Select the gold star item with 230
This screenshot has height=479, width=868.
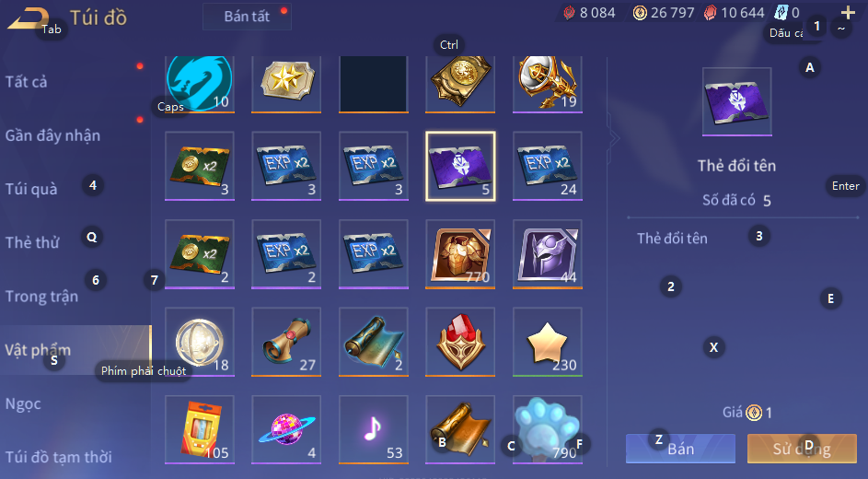point(548,343)
